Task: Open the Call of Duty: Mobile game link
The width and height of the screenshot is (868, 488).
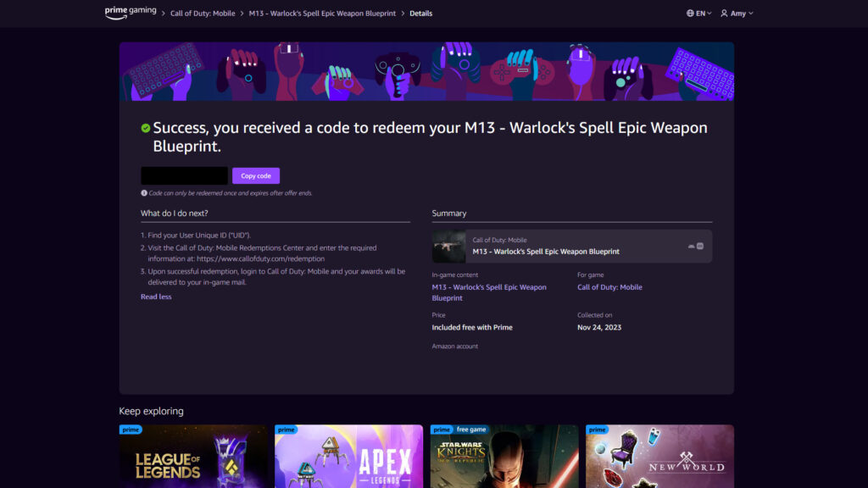Action: 609,287
